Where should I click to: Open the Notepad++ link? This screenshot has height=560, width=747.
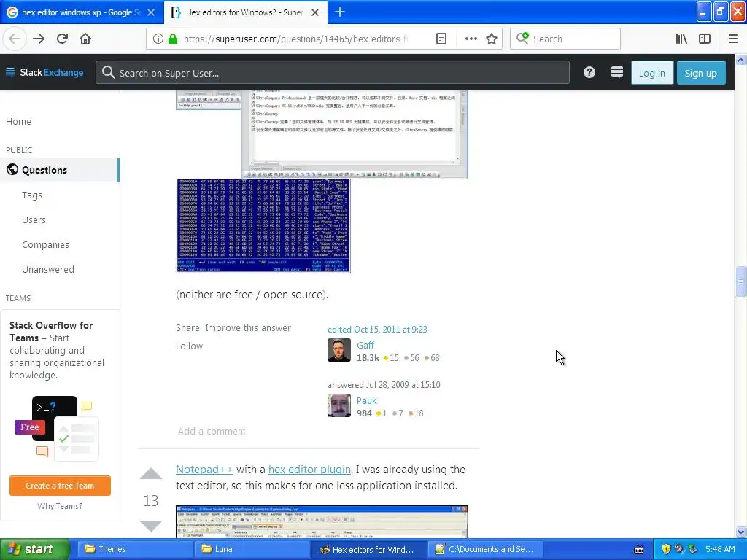204,470
